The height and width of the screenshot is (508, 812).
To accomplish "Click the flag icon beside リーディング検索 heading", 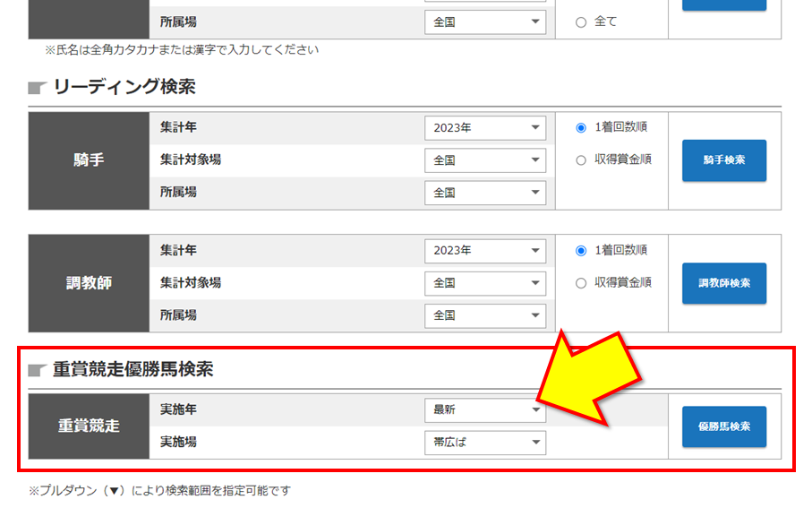I will 37,88.
